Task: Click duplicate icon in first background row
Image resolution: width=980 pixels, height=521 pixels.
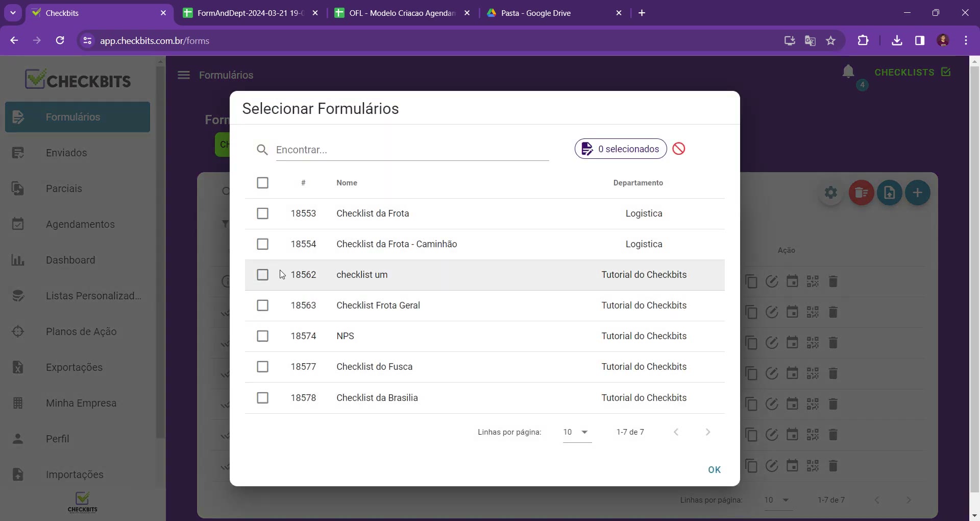Action: 751,281
